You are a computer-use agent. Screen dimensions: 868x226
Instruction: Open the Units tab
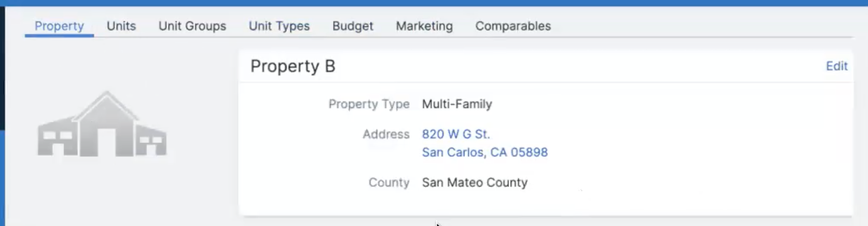(x=121, y=26)
